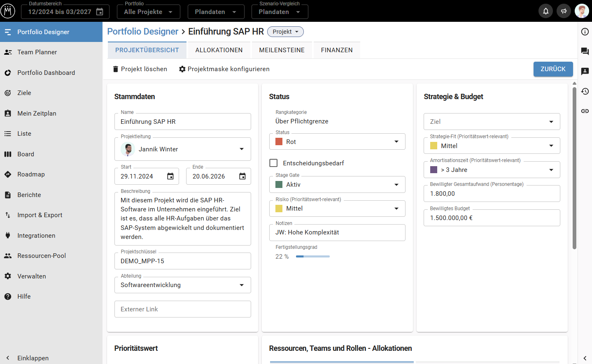Open the Projektleitung Jannik Winter dropdown
The width and height of the screenshot is (592, 364).
183,149
